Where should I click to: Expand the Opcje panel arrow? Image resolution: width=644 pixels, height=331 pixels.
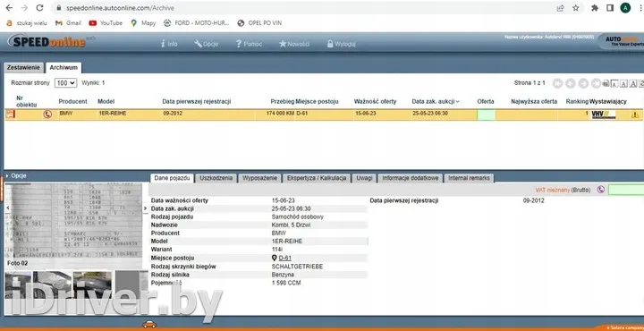tap(7, 175)
